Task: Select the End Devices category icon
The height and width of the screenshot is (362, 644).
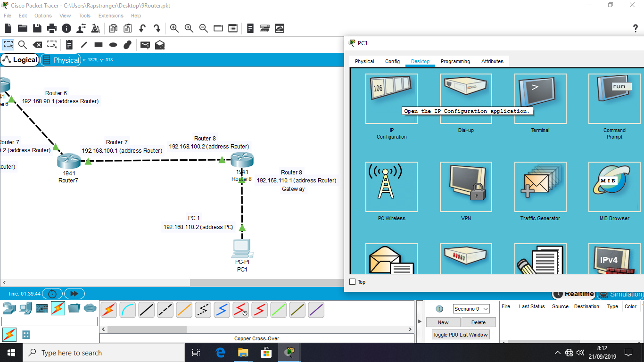Action: [x=26, y=308]
